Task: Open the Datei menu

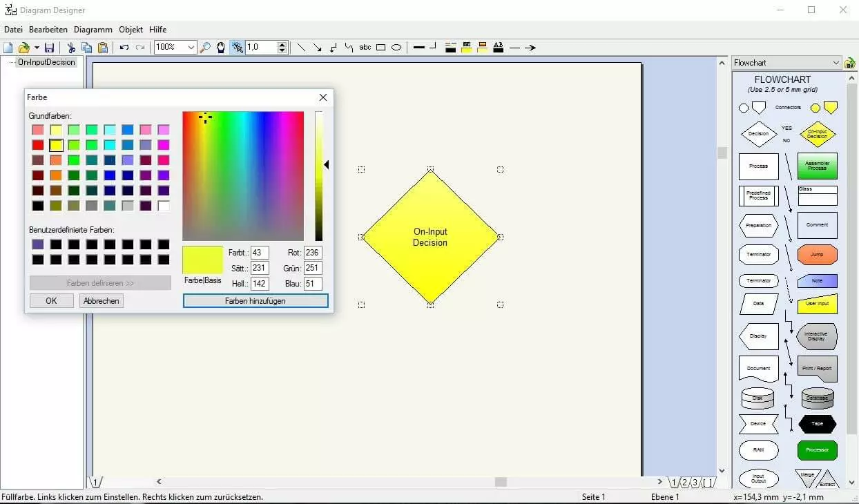Action: pos(13,30)
